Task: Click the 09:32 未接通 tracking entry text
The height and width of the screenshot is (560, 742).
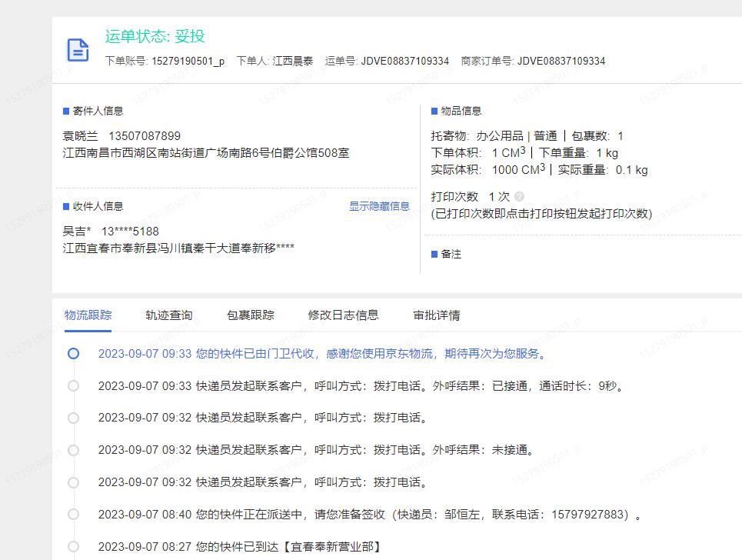Action: [x=317, y=450]
